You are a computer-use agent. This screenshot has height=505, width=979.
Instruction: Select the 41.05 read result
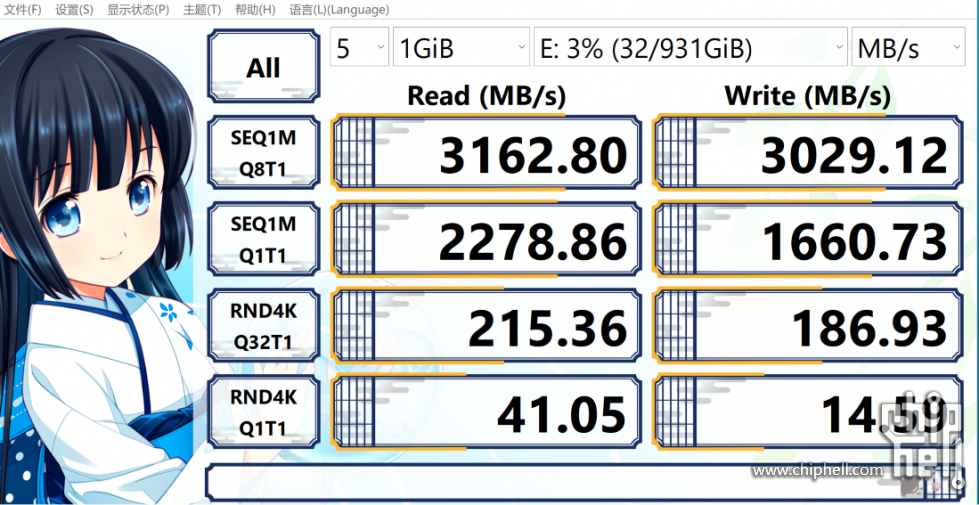[486, 411]
